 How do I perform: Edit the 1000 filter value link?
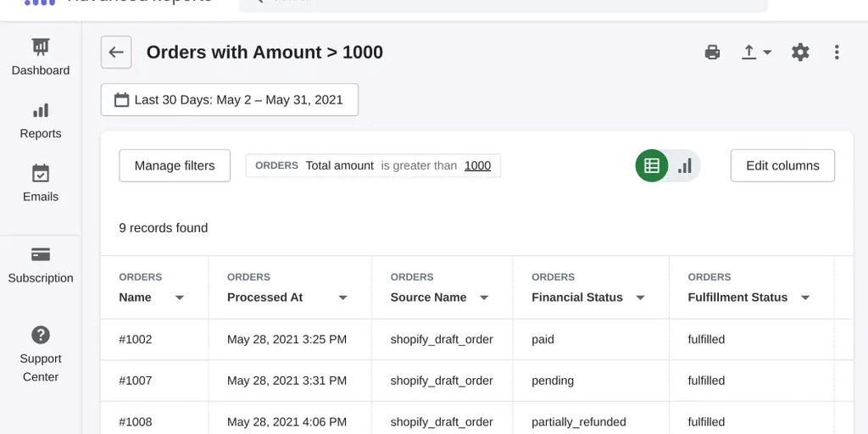click(x=477, y=165)
